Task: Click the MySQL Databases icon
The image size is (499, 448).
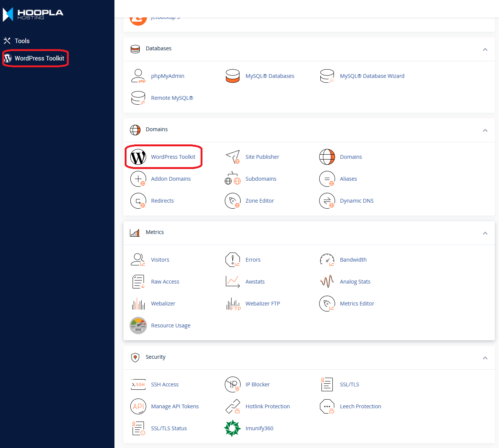Action: pos(233,76)
